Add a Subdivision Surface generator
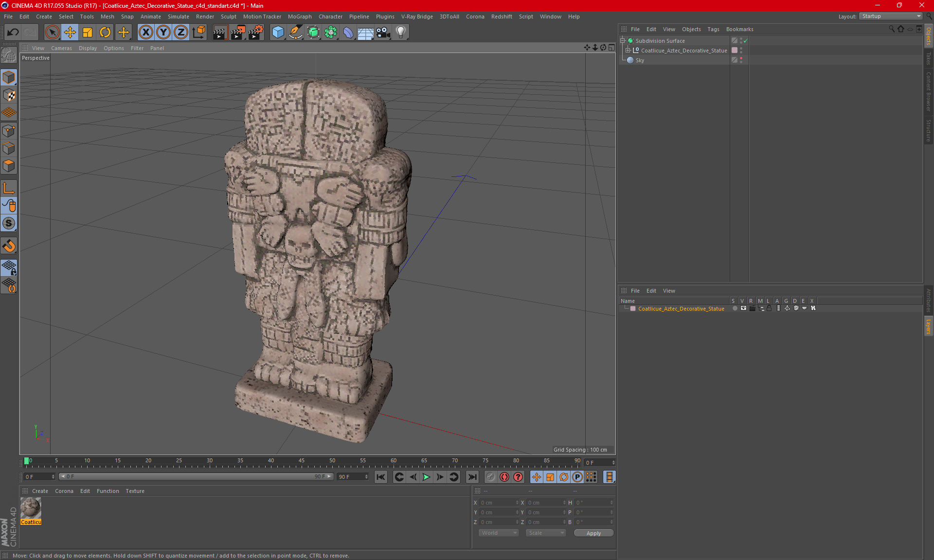Image resolution: width=934 pixels, height=560 pixels. [x=313, y=32]
